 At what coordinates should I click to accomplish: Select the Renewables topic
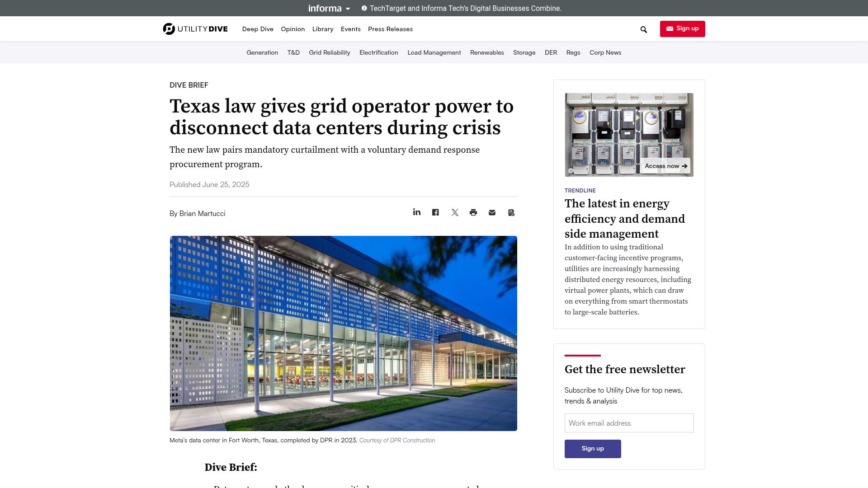pos(487,52)
